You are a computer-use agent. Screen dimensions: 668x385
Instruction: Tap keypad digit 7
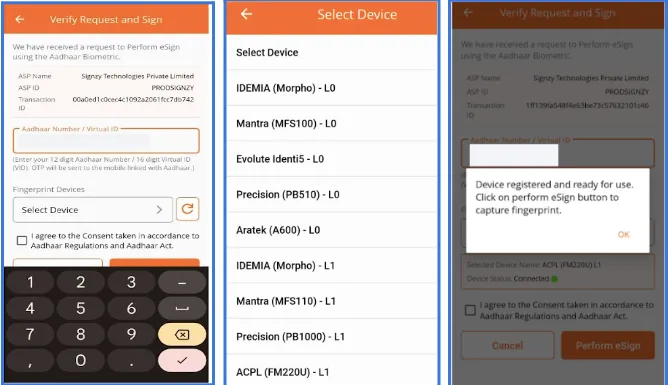coord(30,335)
